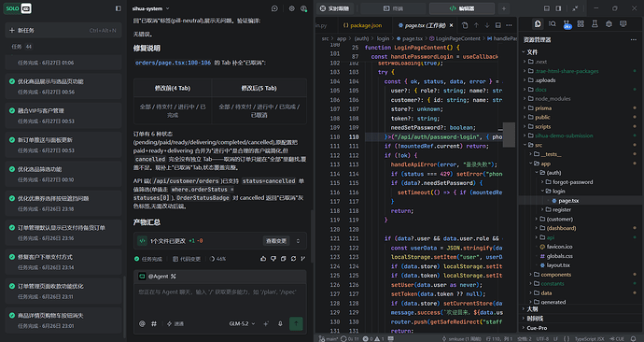
Task: Start a new task button
Action: (63, 31)
